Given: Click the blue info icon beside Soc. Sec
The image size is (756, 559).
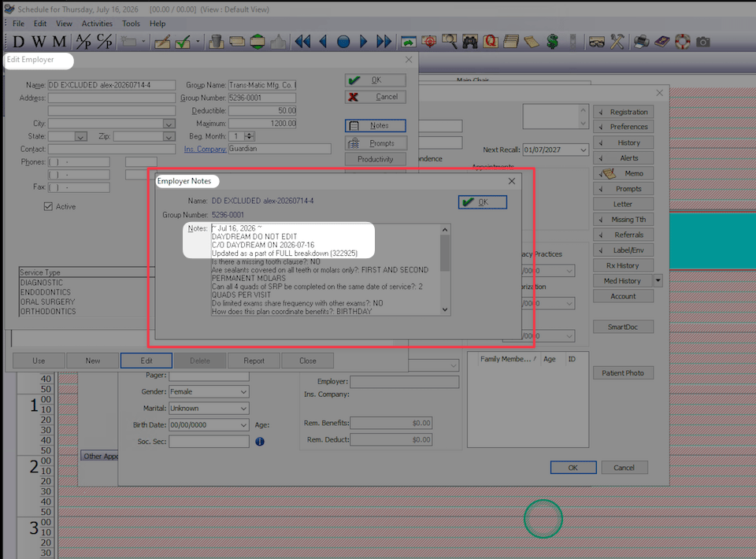Looking at the screenshot, I should [260, 442].
